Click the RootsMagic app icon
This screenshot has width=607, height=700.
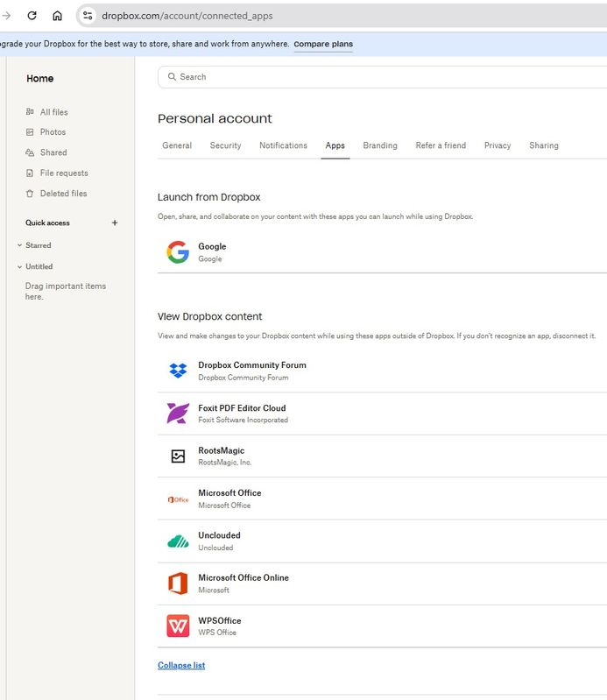pos(178,456)
